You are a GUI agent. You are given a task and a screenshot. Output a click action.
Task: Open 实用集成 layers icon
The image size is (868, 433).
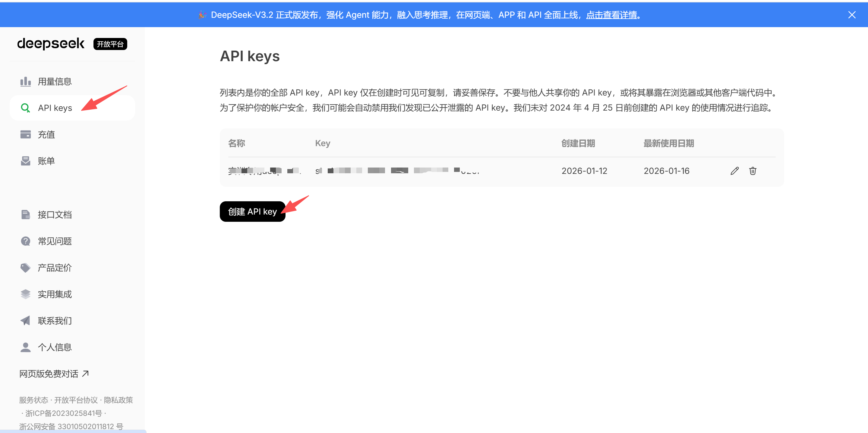26,294
